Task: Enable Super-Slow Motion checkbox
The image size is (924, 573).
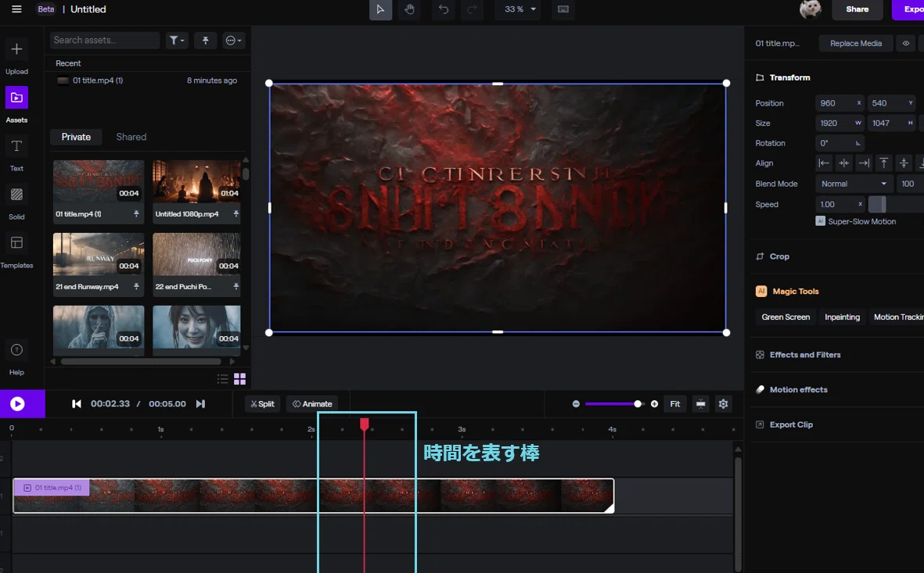Action: (x=820, y=221)
